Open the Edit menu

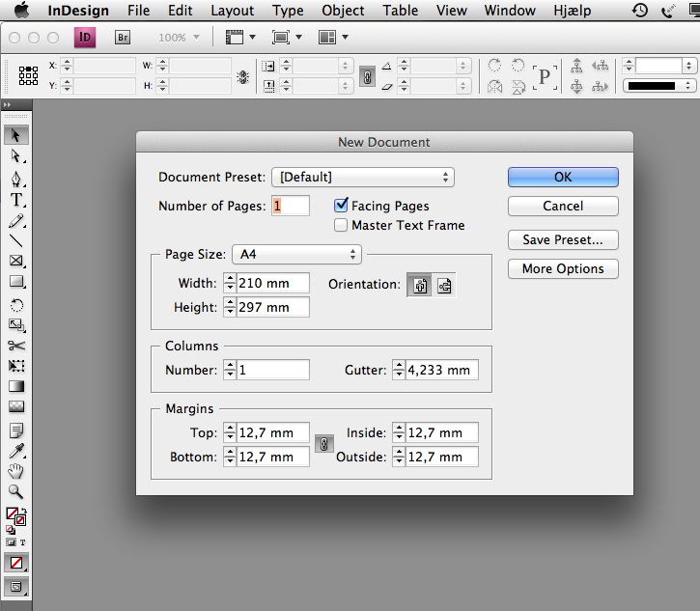[180, 11]
